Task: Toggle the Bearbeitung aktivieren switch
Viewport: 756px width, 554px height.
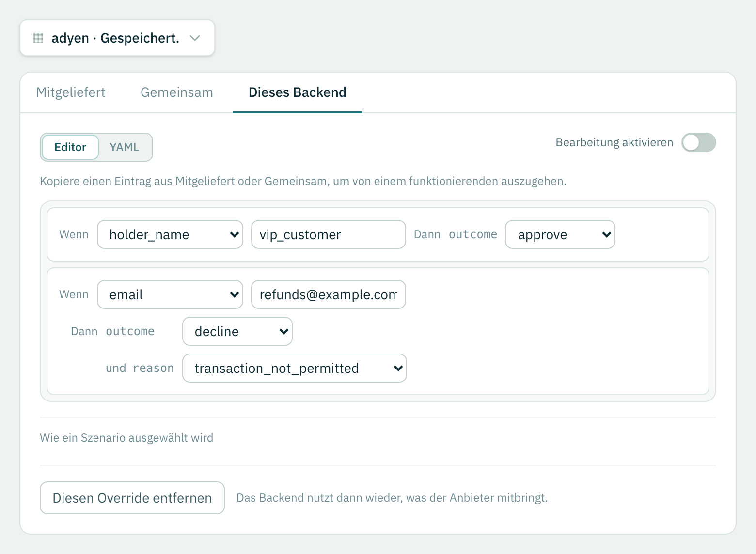Action: 699,142
